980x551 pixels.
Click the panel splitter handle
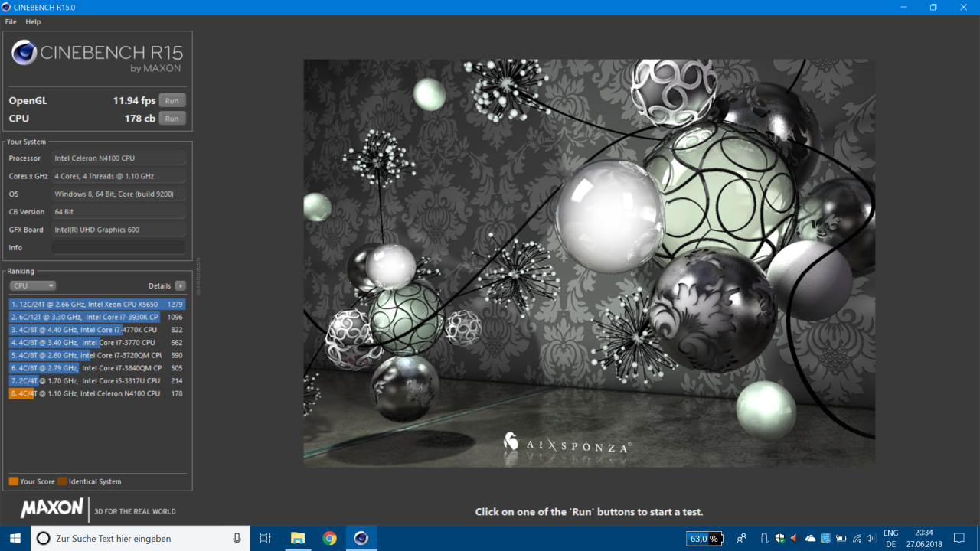point(198,276)
